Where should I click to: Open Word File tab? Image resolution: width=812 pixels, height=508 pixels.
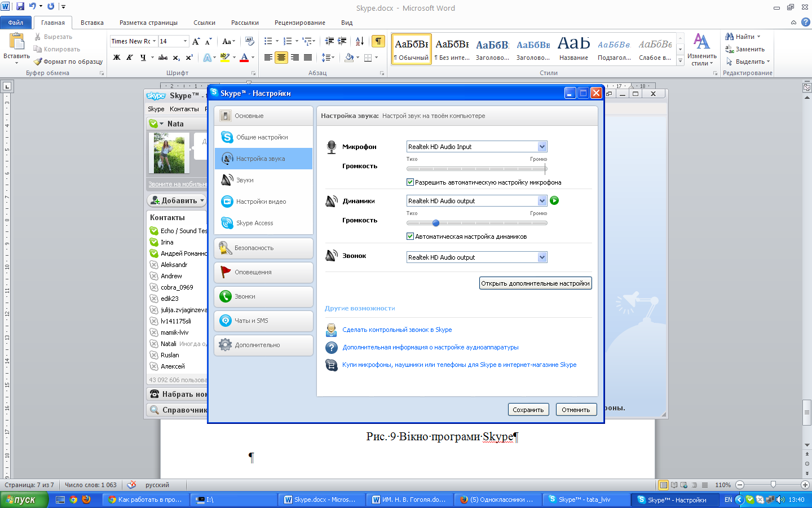click(16, 23)
